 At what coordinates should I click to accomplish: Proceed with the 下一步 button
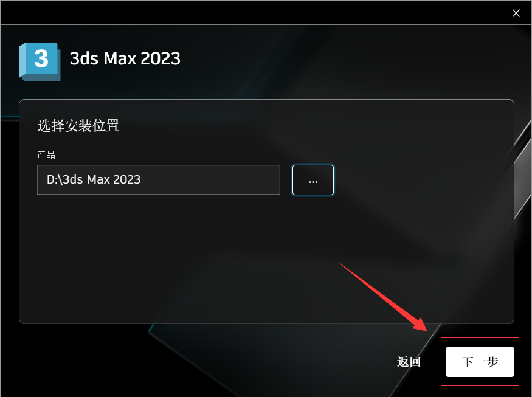tap(480, 361)
